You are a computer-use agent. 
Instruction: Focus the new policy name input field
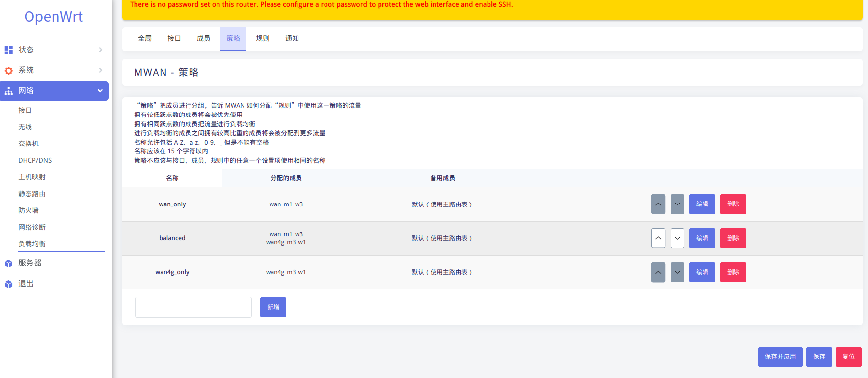[x=193, y=307]
